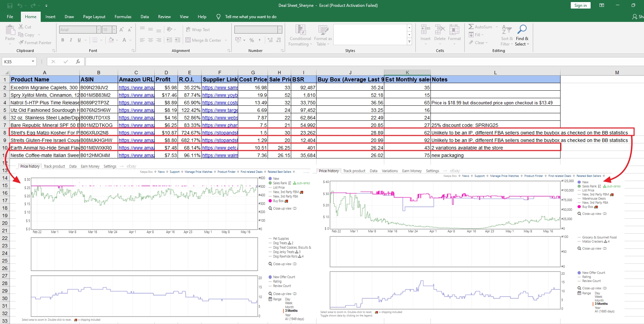Expand the font name dropdown

[99, 30]
